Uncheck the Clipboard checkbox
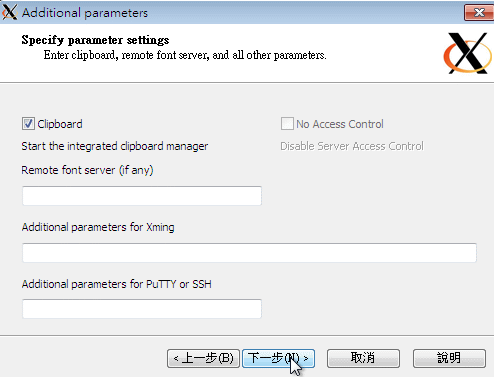Screen dimensions: 494x377 (x=28, y=124)
